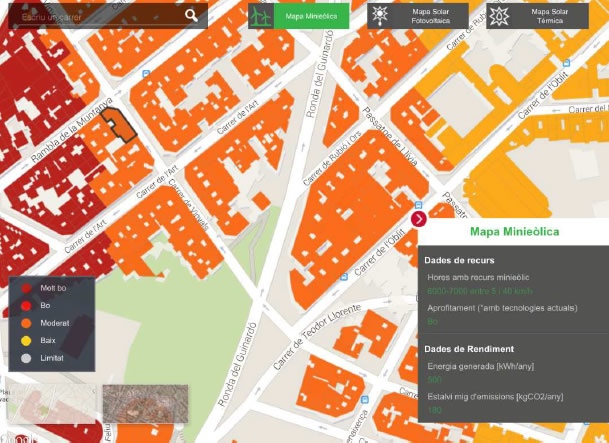
Task: Click the Bo red legend swatch
Action: click(x=26, y=305)
